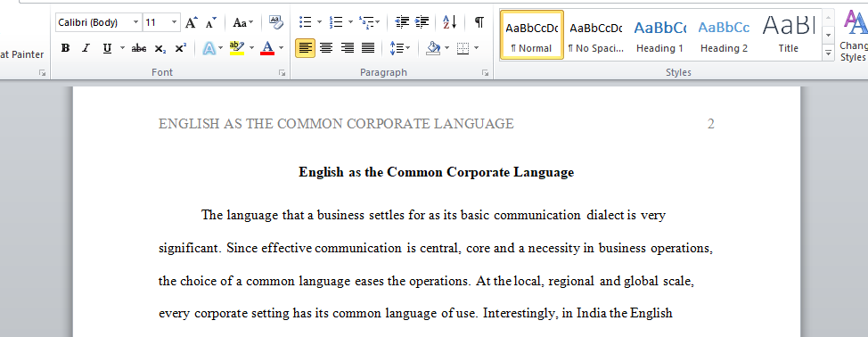Open the font size dropdown

(x=175, y=22)
